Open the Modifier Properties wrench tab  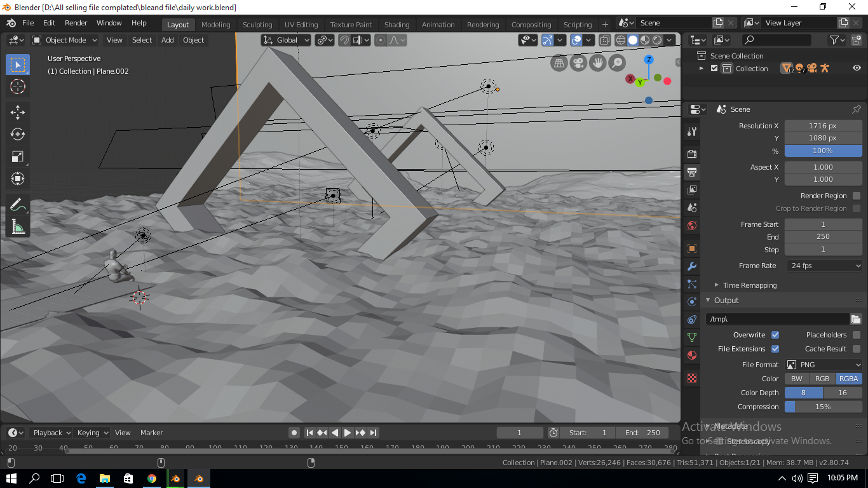coord(692,266)
